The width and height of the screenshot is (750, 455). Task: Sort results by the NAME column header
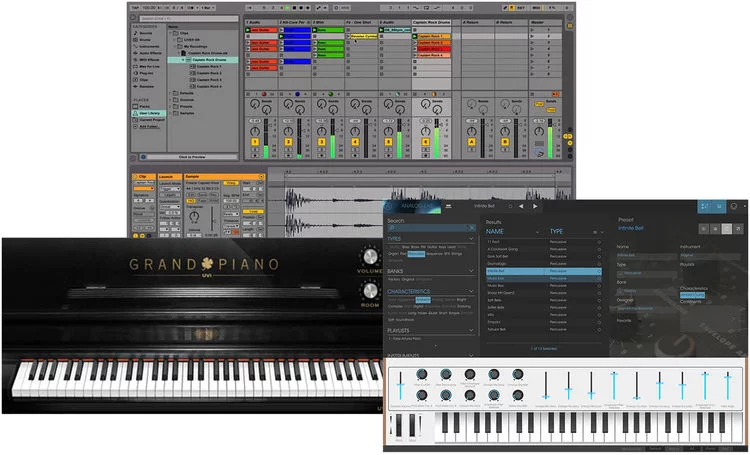(x=495, y=232)
